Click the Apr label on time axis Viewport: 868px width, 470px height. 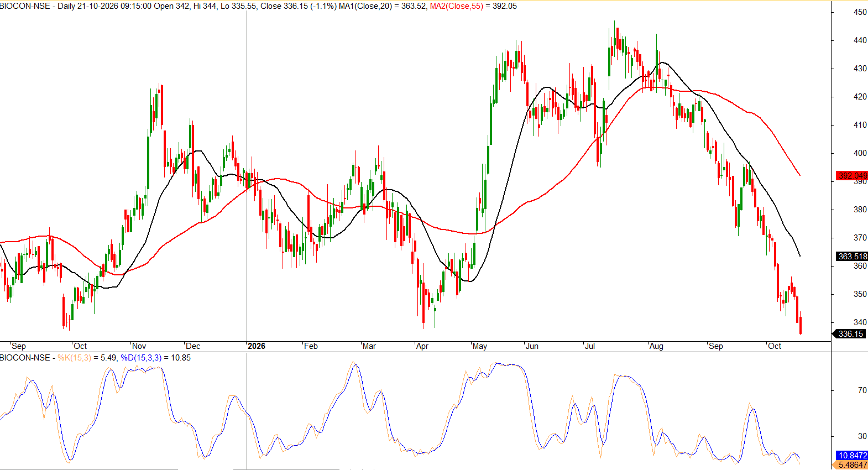[x=422, y=346]
